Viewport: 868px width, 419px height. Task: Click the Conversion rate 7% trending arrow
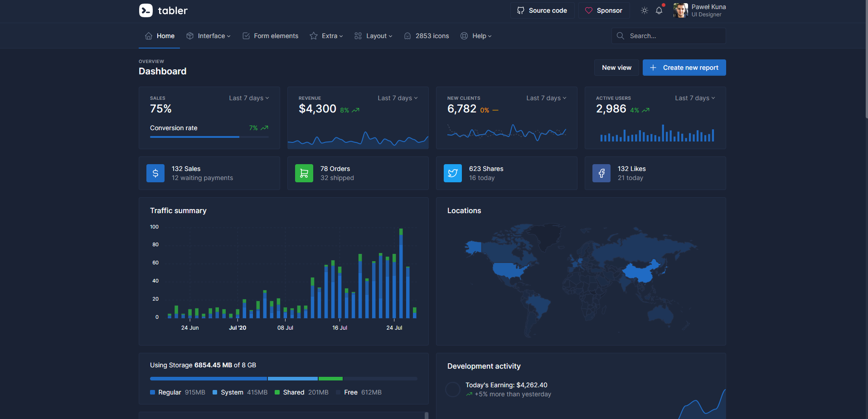[264, 128]
